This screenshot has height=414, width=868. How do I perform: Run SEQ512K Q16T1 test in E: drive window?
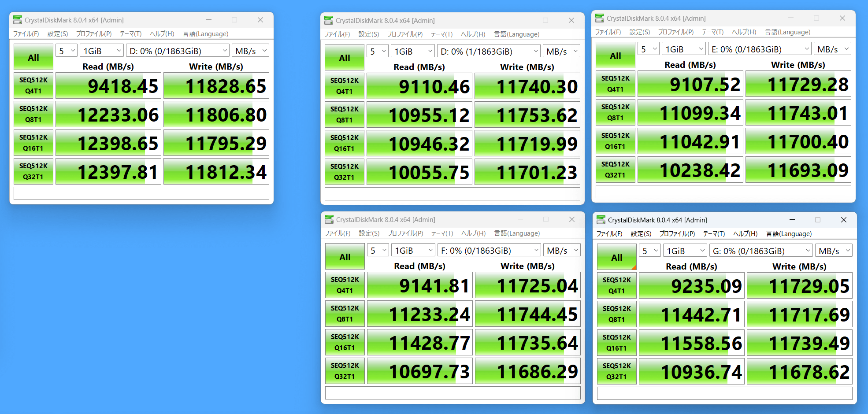click(616, 141)
